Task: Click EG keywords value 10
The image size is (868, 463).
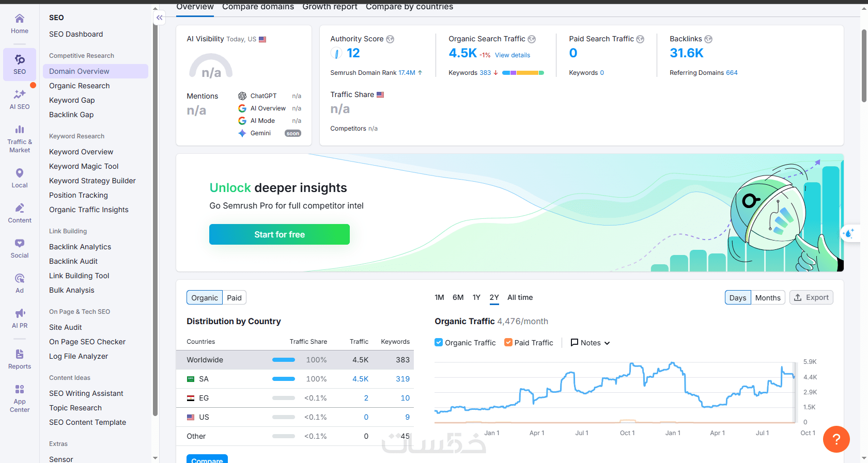Action: [x=405, y=398]
